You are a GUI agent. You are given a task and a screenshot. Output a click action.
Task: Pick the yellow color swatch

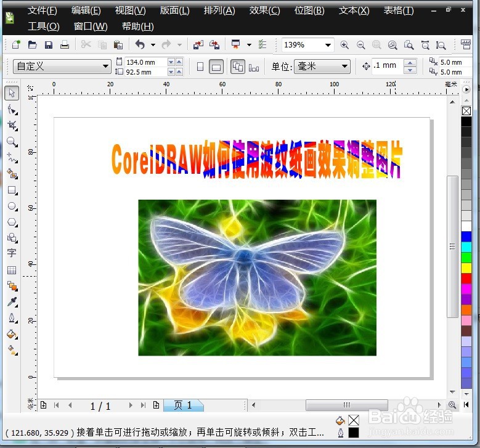point(466,268)
